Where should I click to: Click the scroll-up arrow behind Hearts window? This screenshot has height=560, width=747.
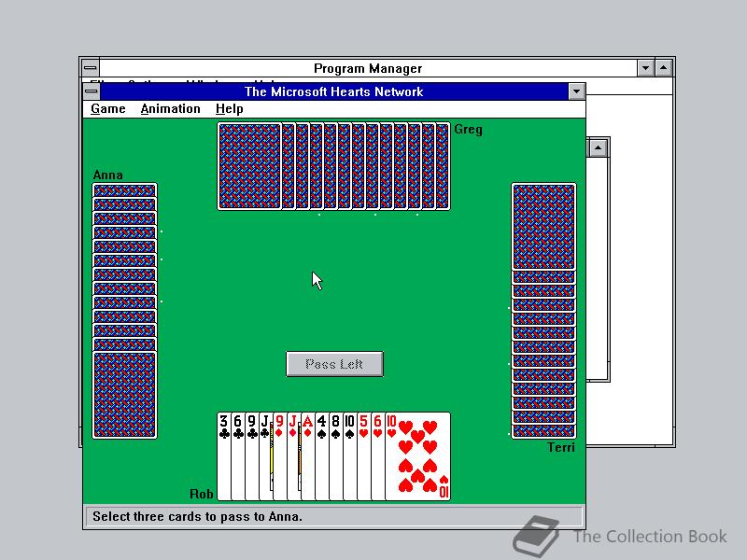598,147
